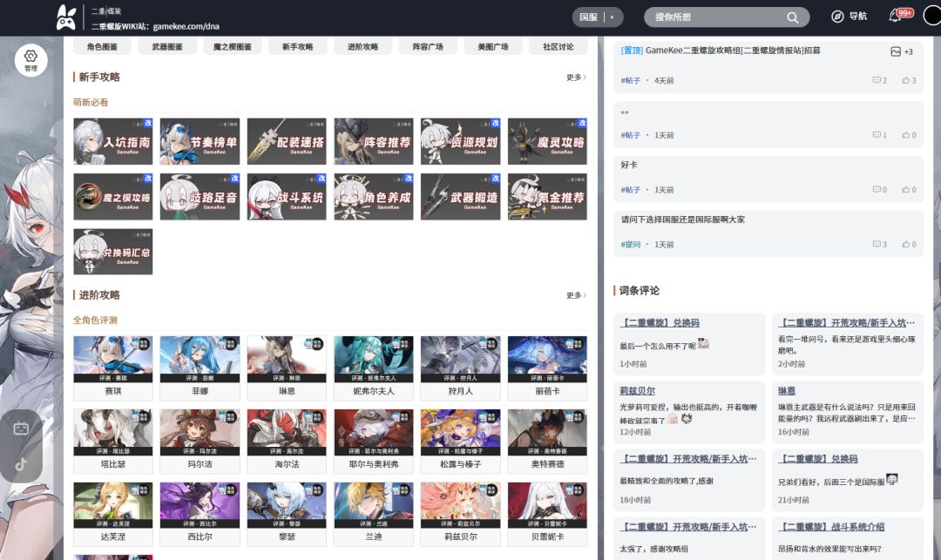Open the 角色养成 card

tap(374, 197)
